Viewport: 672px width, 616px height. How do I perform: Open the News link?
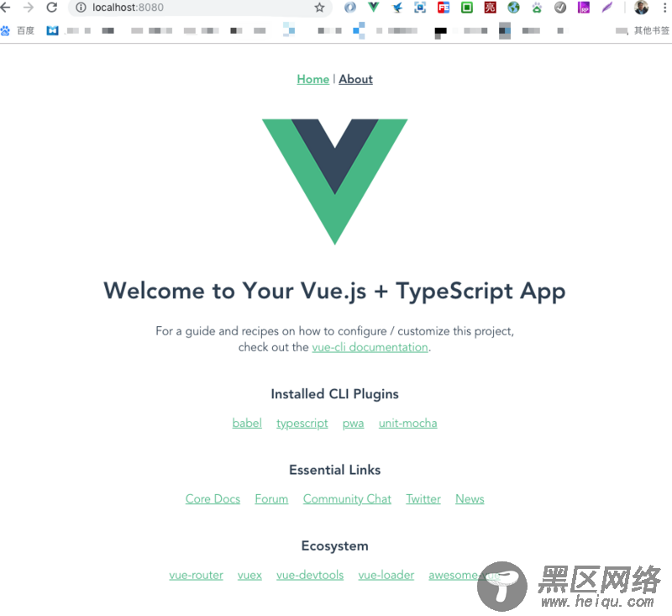pos(470,499)
